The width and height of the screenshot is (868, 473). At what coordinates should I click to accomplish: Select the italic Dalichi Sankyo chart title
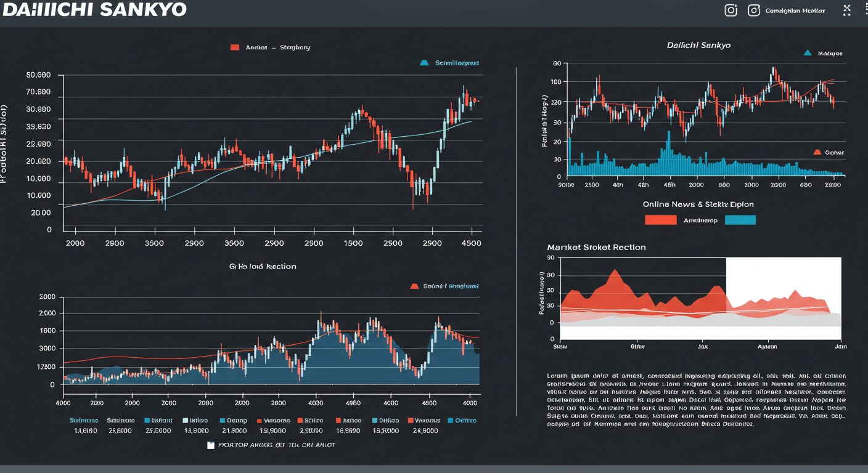tap(698, 46)
